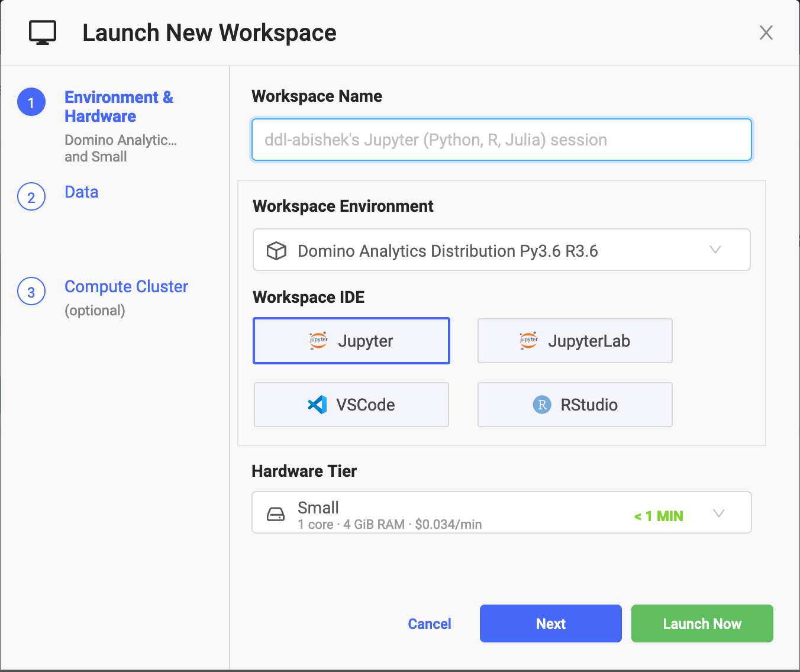Click the Launch Now button
Viewport: 800px width, 672px height.
[x=702, y=623]
